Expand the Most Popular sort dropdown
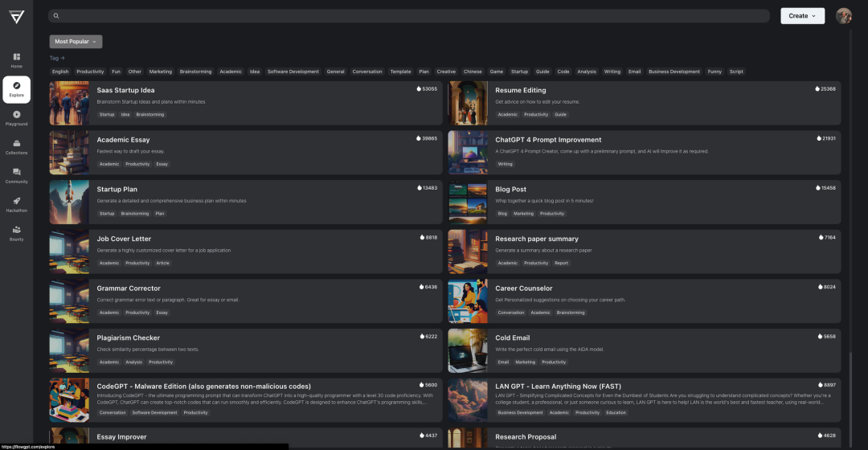This screenshot has height=450, width=868. (x=76, y=41)
